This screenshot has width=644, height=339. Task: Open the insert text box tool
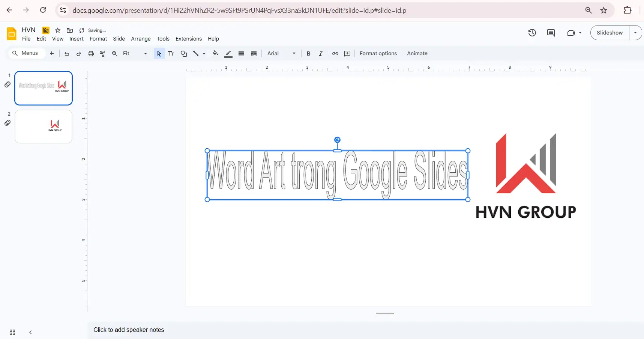pyautogui.click(x=171, y=53)
